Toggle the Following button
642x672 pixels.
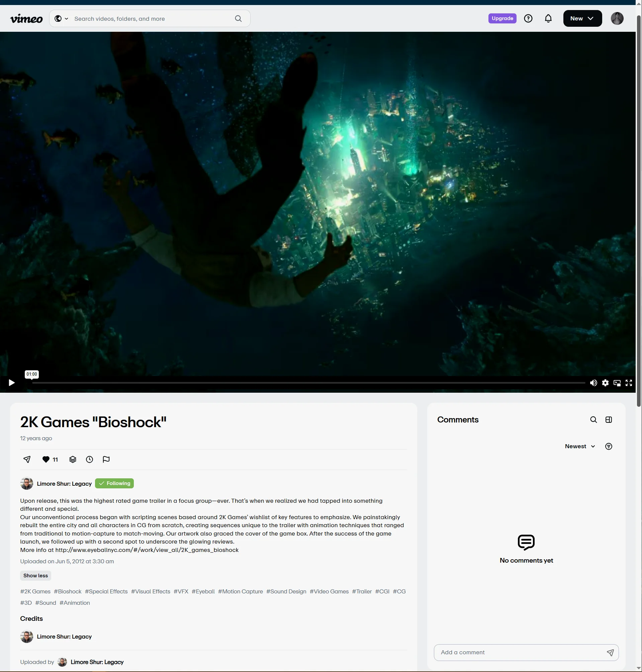114,483
